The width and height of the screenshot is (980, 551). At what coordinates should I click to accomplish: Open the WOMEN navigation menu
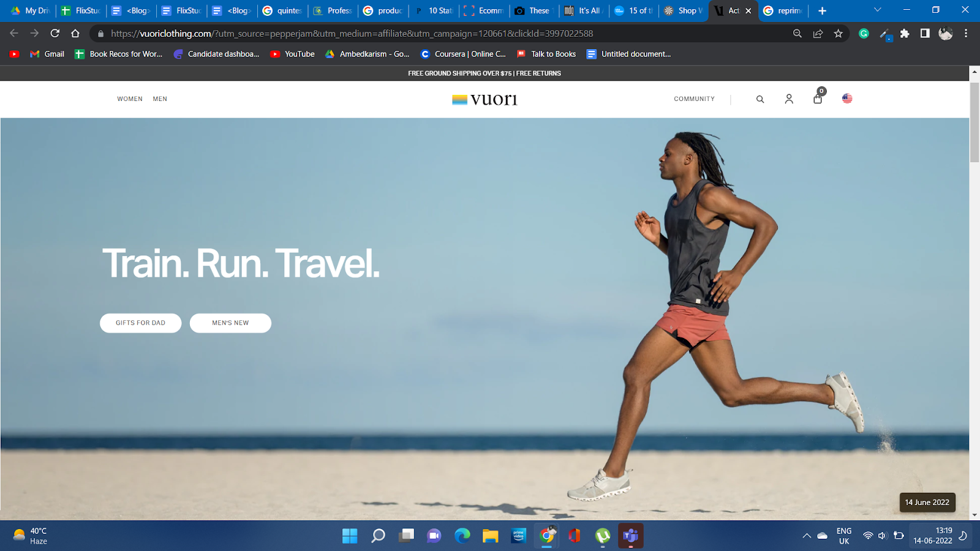coord(130,99)
